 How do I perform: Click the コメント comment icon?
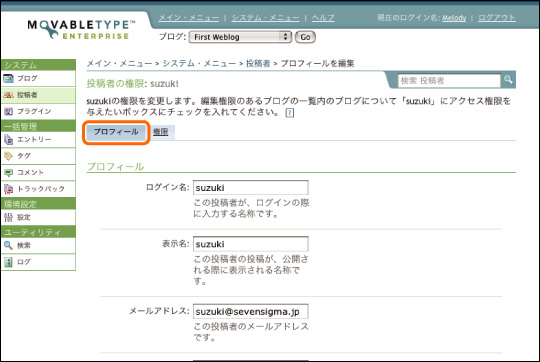pyautogui.click(x=8, y=173)
